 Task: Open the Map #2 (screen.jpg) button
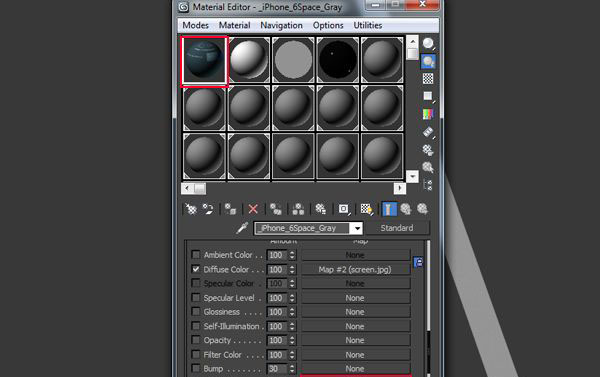[355, 269]
